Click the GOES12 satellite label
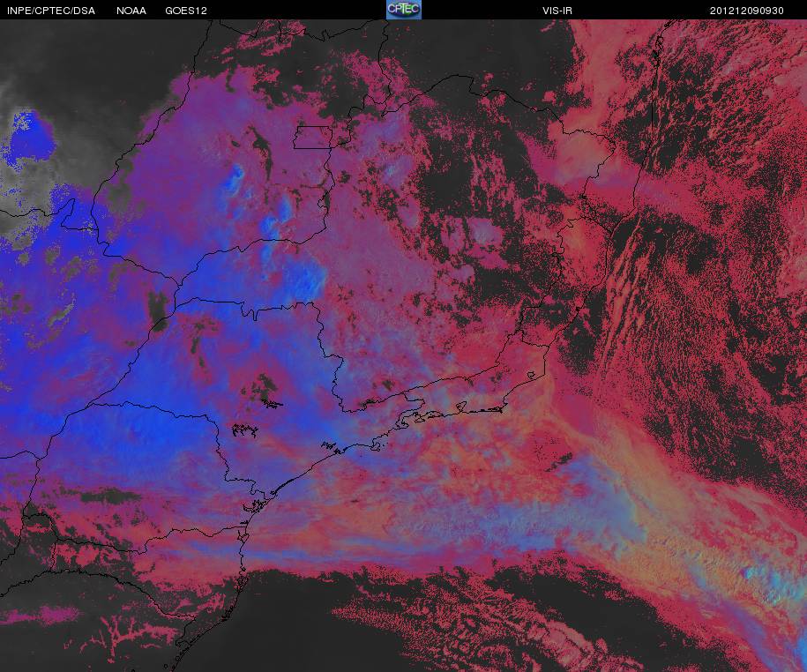Image resolution: width=807 pixels, height=672 pixels. (186, 11)
